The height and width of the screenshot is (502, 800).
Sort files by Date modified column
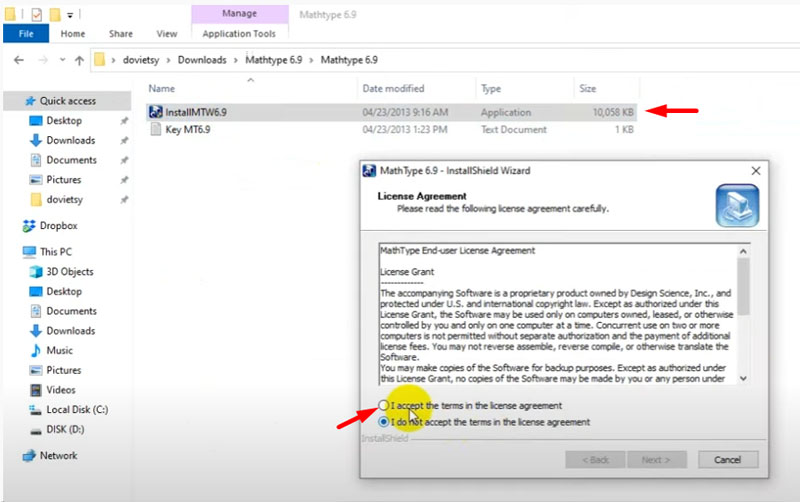pos(393,89)
